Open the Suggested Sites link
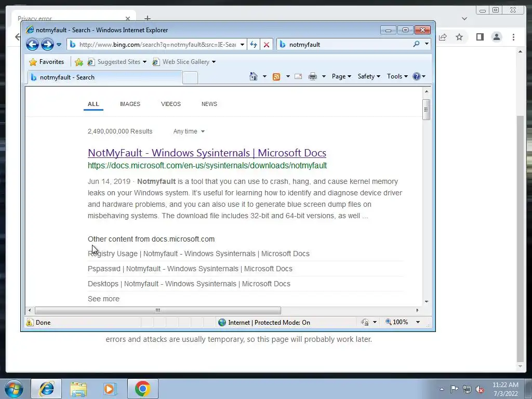Image resolution: width=532 pixels, height=399 pixels. point(117,62)
